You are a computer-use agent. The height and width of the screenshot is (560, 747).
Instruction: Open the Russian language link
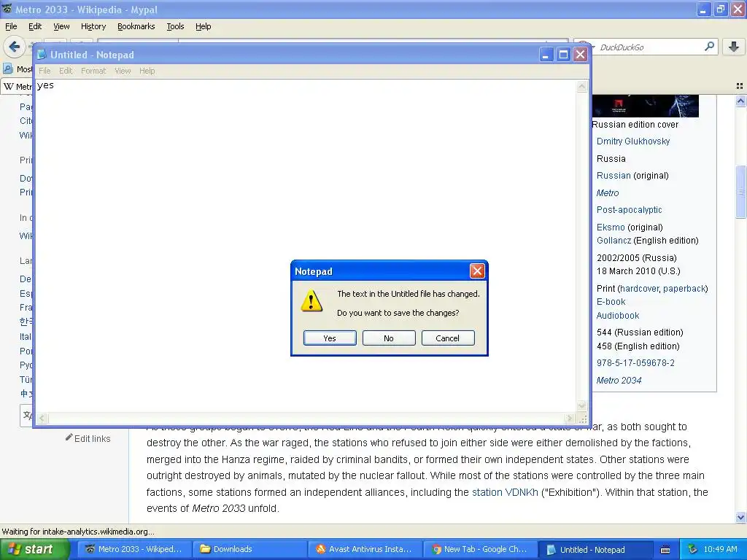(x=614, y=175)
